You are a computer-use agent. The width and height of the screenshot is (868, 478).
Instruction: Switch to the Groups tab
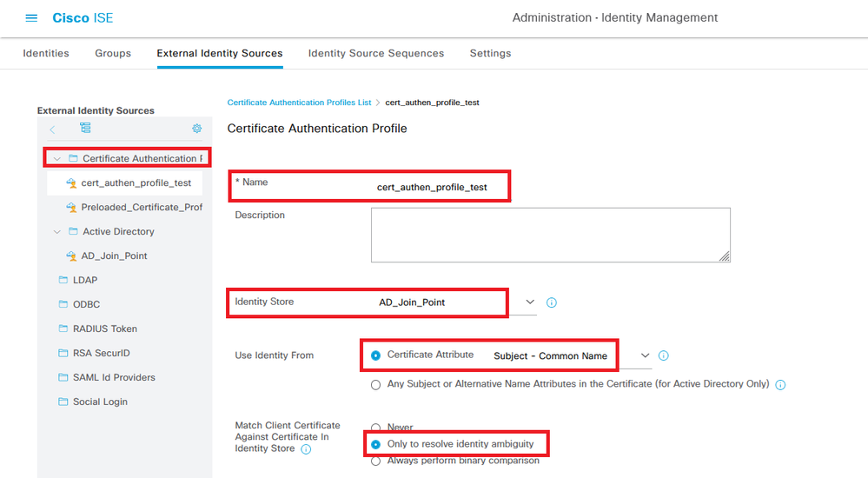point(113,53)
